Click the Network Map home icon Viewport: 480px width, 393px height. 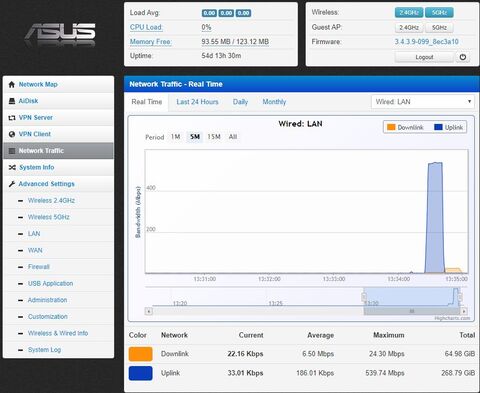12,84
